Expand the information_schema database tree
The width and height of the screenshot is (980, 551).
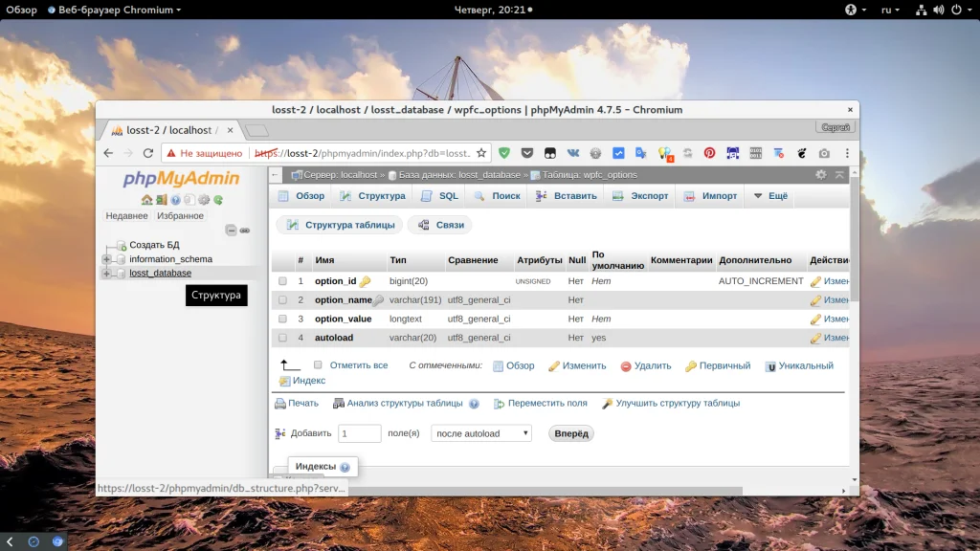[x=107, y=258]
